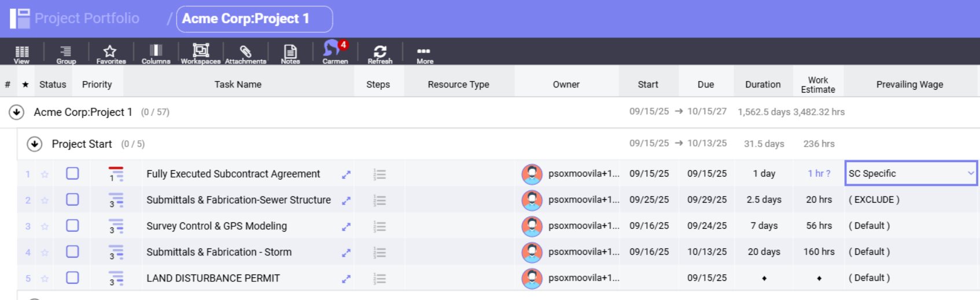
Task: Click the priority indicator of Fully Executed Subcontract Agreement
Action: click(116, 174)
